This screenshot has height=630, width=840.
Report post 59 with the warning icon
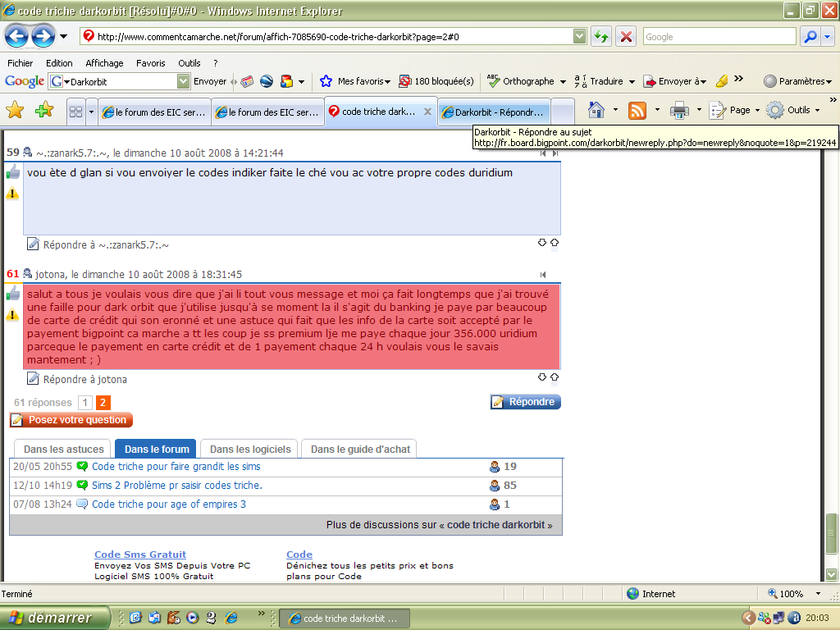pyautogui.click(x=12, y=194)
